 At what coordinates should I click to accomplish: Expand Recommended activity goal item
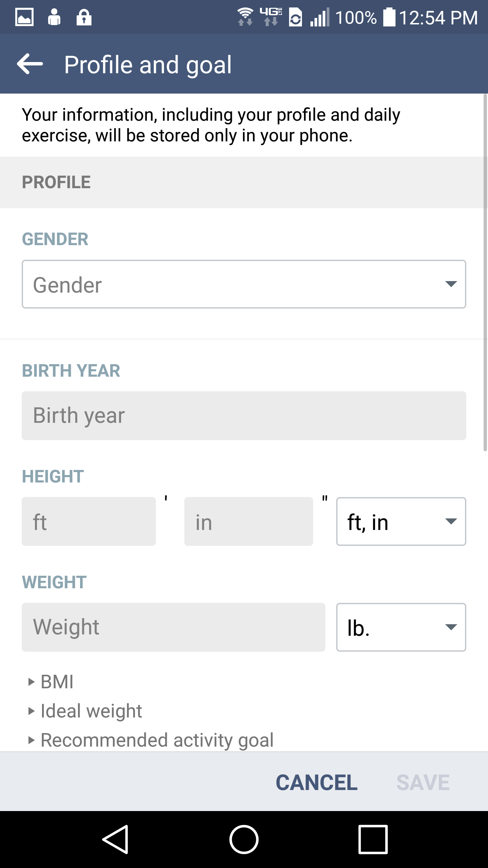[x=151, y=740]
